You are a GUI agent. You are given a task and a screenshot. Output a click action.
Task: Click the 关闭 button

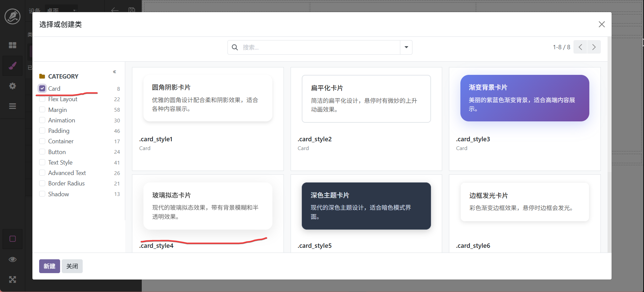tap(72, 266)
